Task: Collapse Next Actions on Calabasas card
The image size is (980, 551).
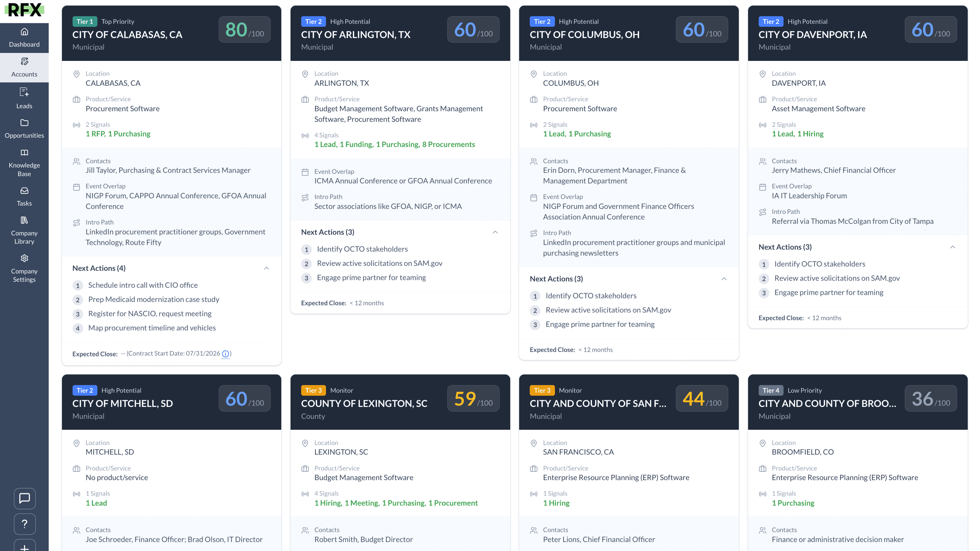Action: coord(267,269)
